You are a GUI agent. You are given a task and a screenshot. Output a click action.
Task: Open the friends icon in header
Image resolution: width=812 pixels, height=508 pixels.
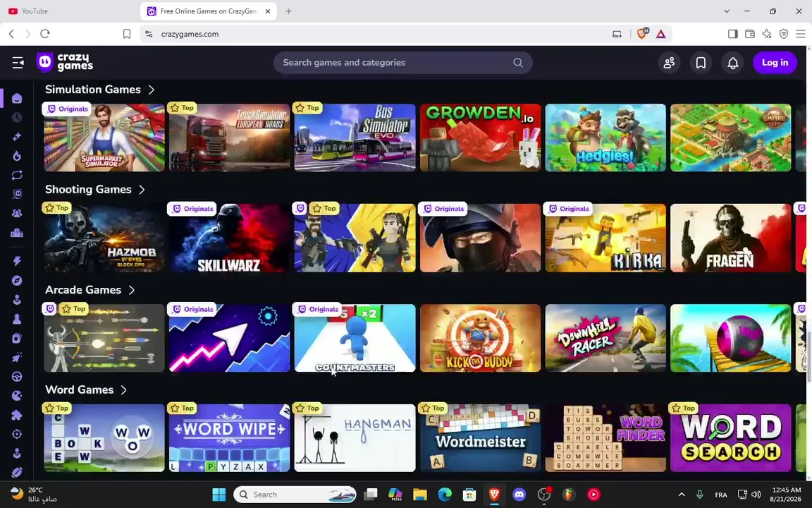pyautogui.click(x=669, y=63)
